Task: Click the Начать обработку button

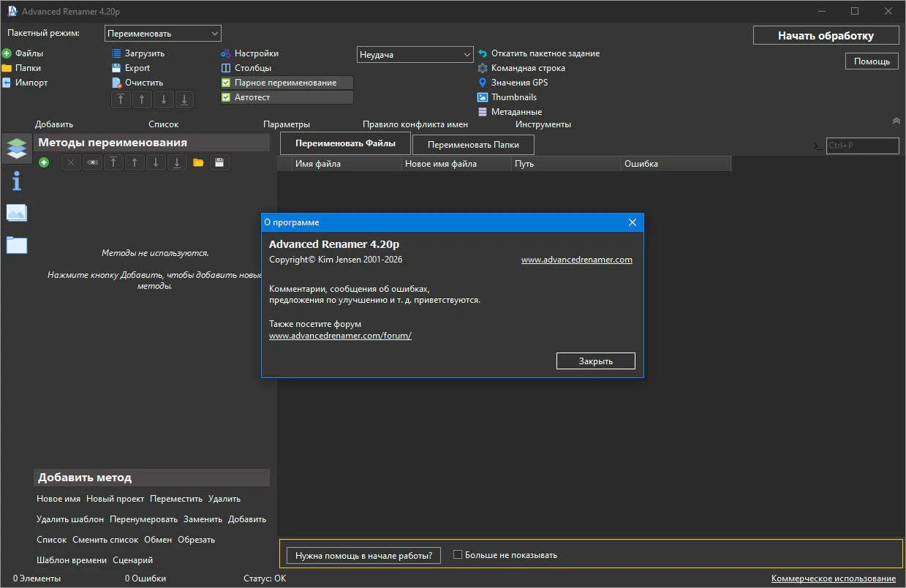Action: point(826,36)
